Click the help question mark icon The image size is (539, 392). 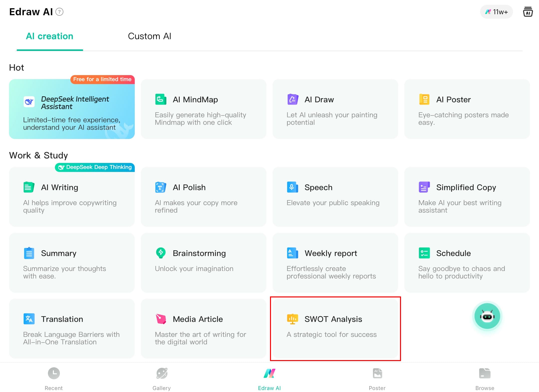(59, 12)
